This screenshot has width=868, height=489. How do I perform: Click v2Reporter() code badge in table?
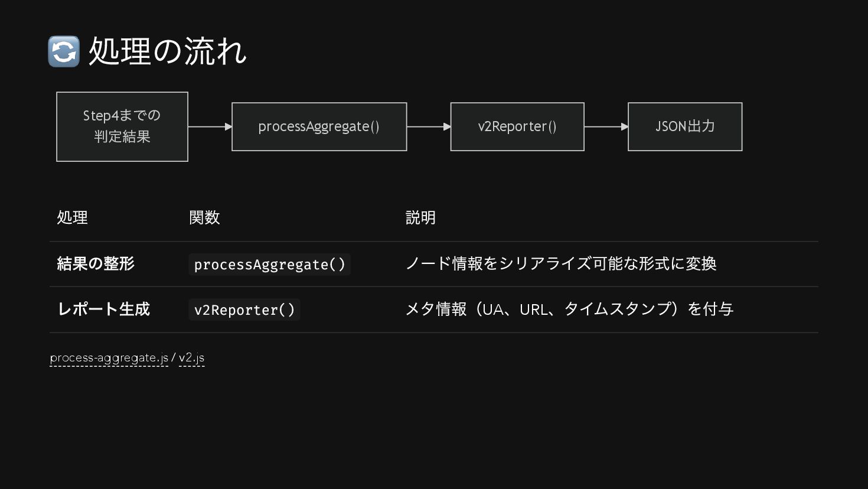[244, 310]
